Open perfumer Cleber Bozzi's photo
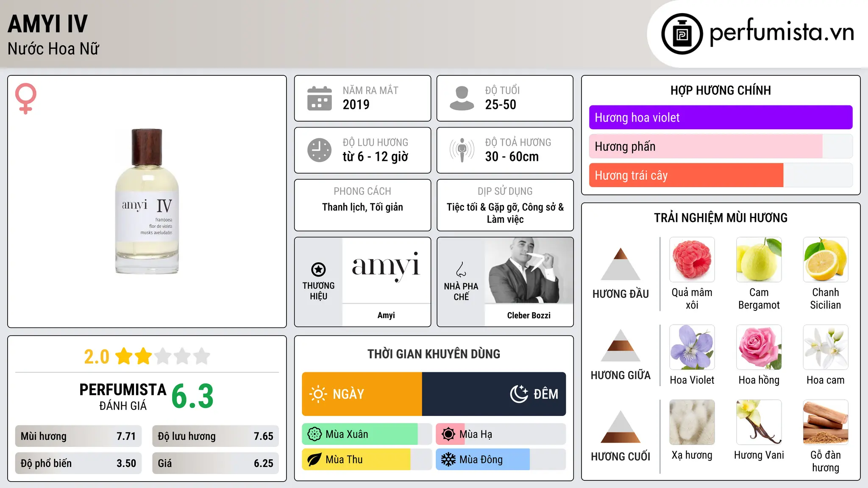Viewport: 868px width, 488px height. (529, 270)
